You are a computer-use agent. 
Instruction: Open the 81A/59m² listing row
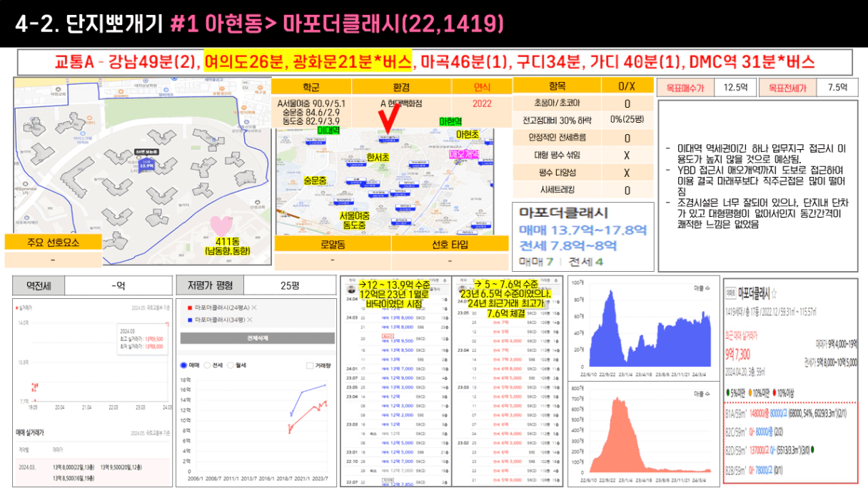pyautogui.click(x=791, y=412)
